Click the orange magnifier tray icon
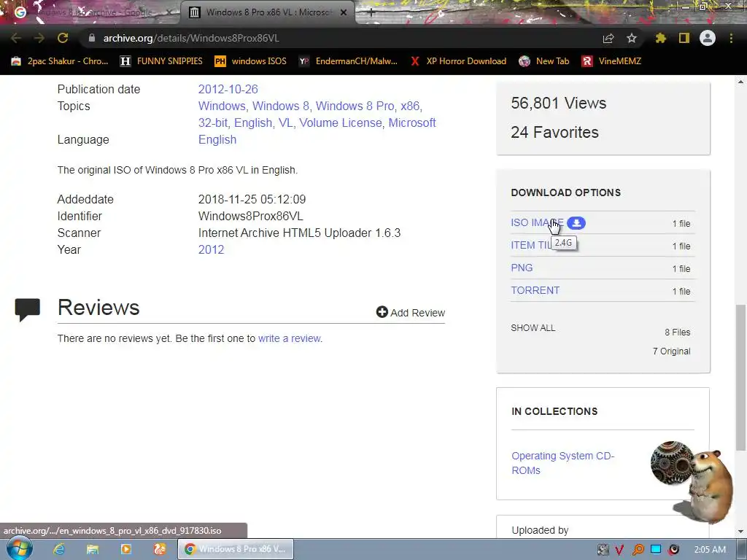 point(638,550)
